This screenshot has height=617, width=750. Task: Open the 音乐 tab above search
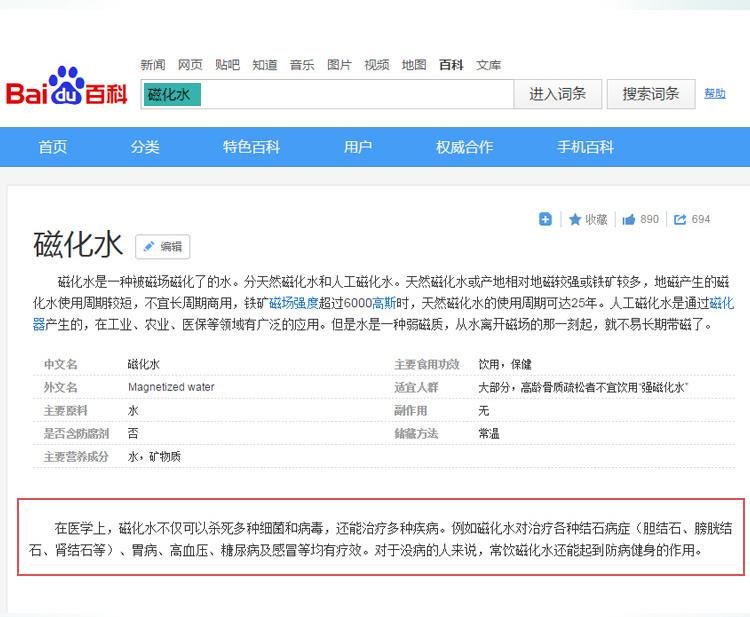[302, 65]
